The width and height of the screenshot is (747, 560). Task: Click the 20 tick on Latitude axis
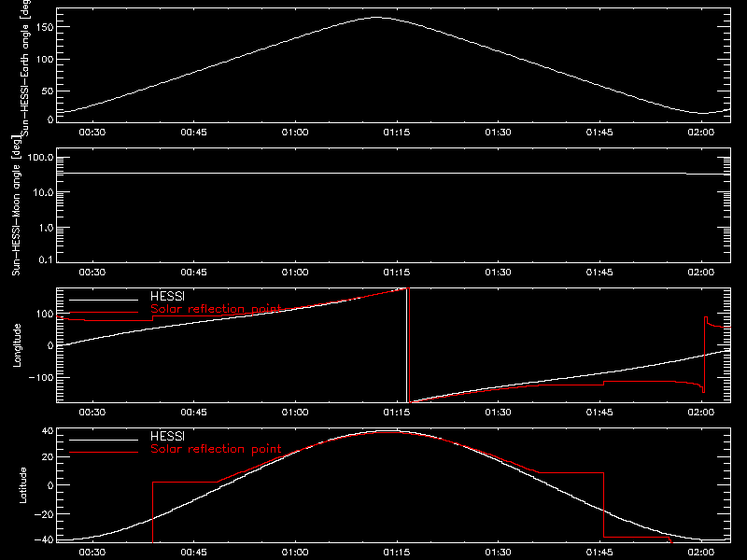click(x=48, y=457)
